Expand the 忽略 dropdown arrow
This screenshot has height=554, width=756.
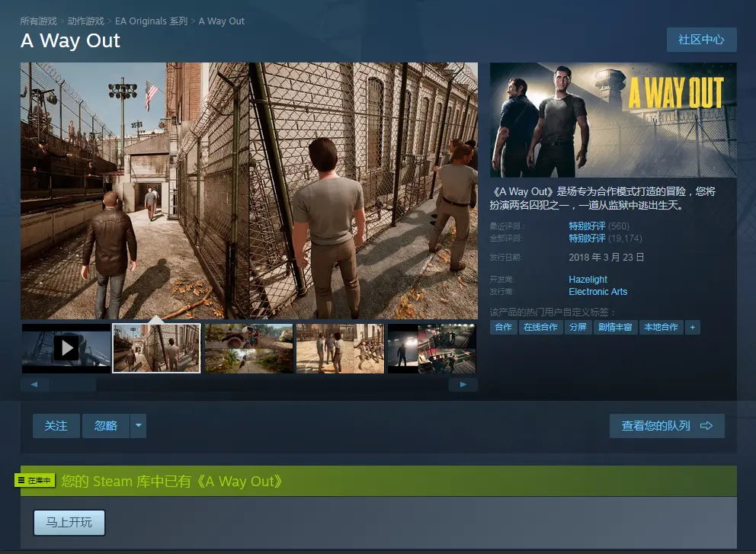point(139,426)
